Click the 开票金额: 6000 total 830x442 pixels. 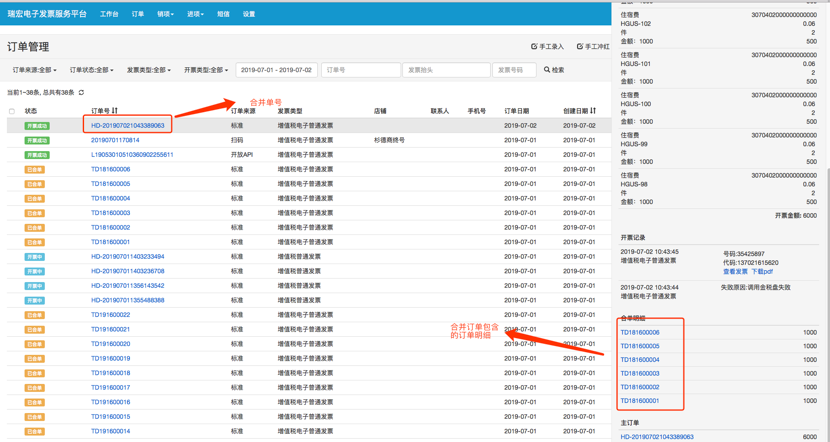pyautogui.click(x=796, y=216)
